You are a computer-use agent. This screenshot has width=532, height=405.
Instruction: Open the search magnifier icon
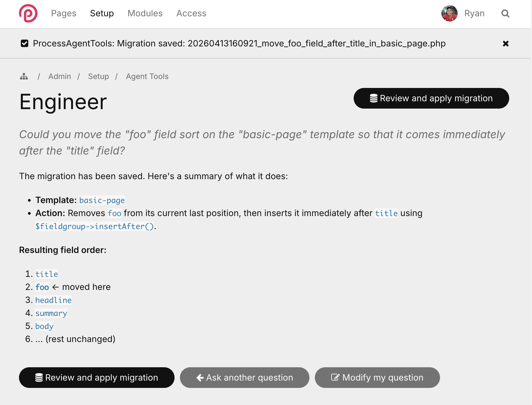[505, 13]
